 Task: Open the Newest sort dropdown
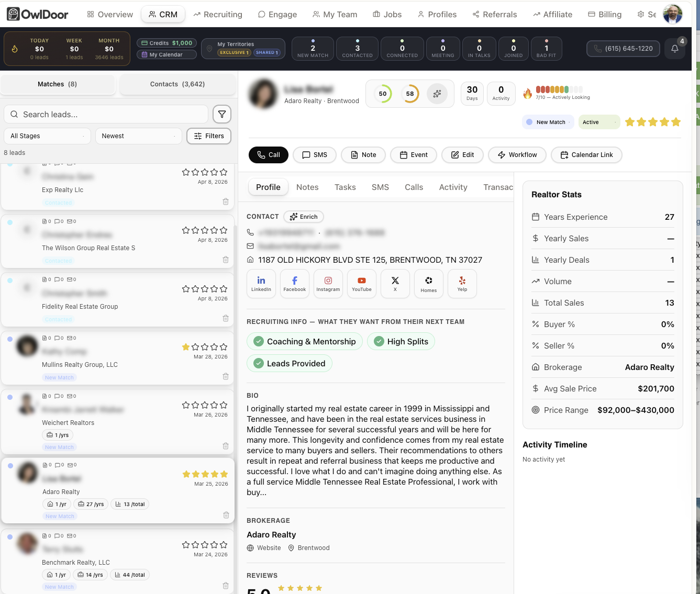pyautogui.click(x=138, y=136)
